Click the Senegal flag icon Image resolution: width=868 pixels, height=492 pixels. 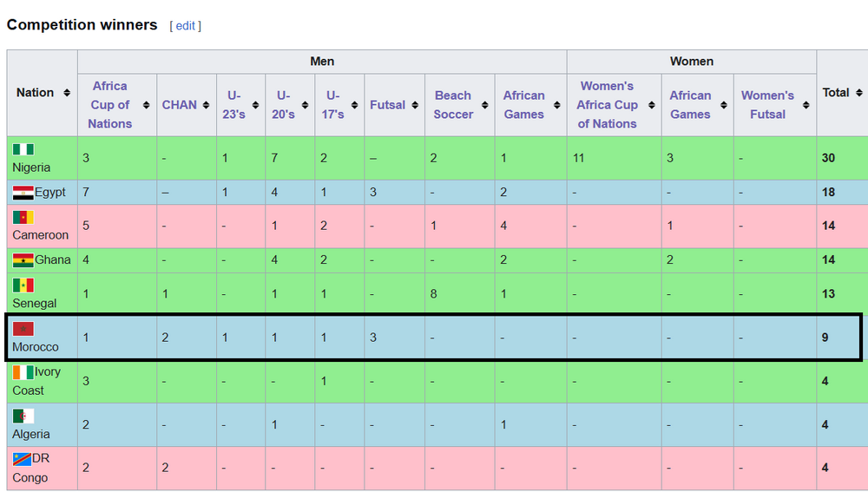pyautogui.click(x=23, y=285)
